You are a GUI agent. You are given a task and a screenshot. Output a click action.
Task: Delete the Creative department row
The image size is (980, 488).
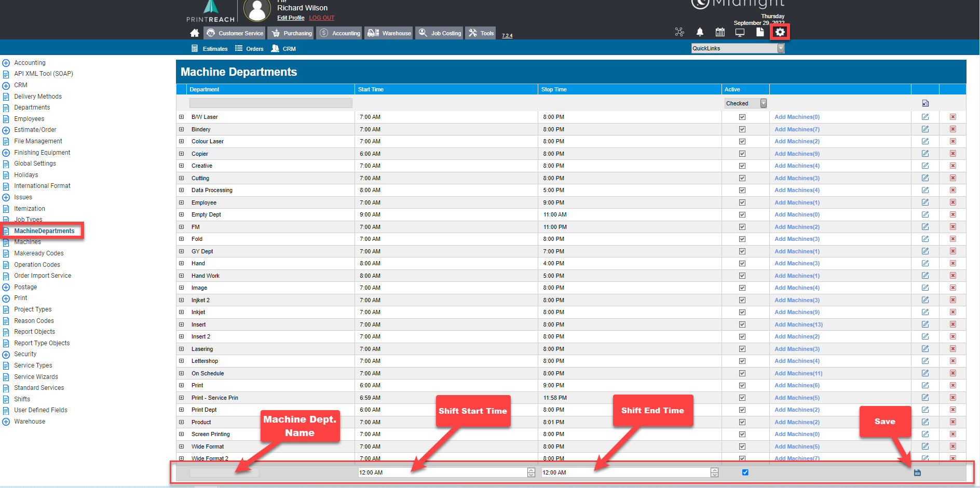click(x=953, y=166)
